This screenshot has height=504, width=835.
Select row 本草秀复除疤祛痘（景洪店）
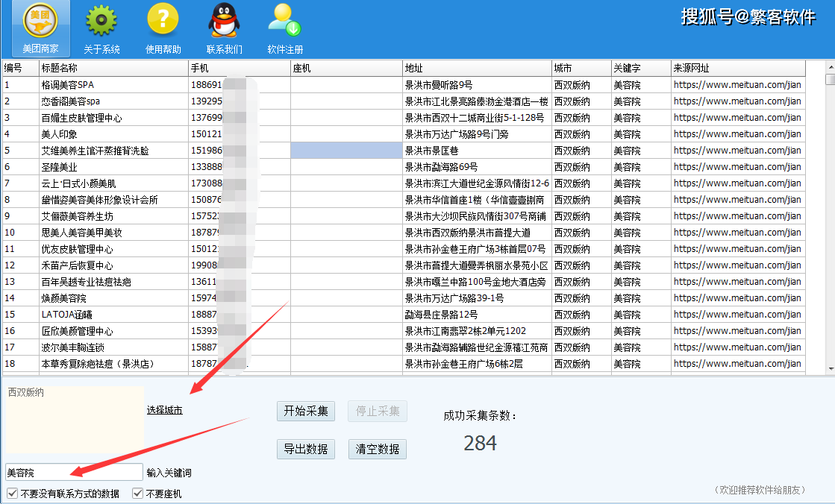(404, 364)
